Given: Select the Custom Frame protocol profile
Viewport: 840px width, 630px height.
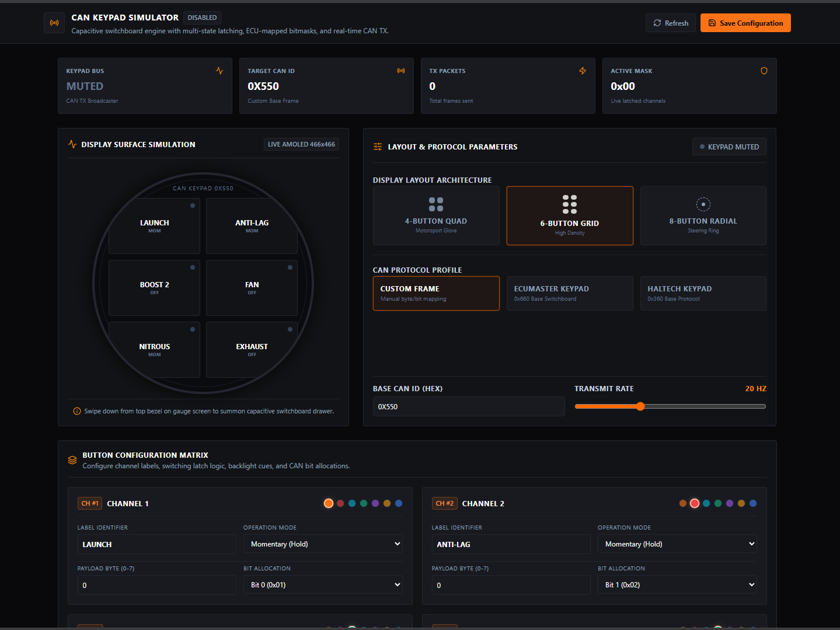Looking at the screenshot, I should pos(436,293).
